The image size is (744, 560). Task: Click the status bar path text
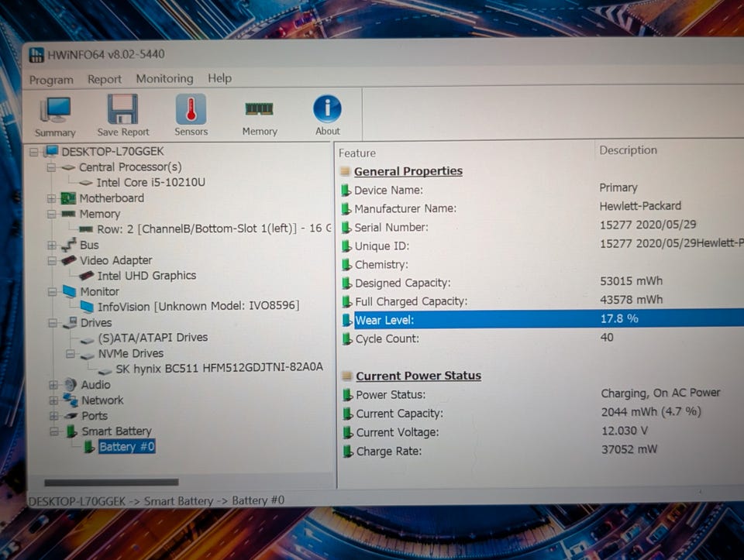[157, 500]
